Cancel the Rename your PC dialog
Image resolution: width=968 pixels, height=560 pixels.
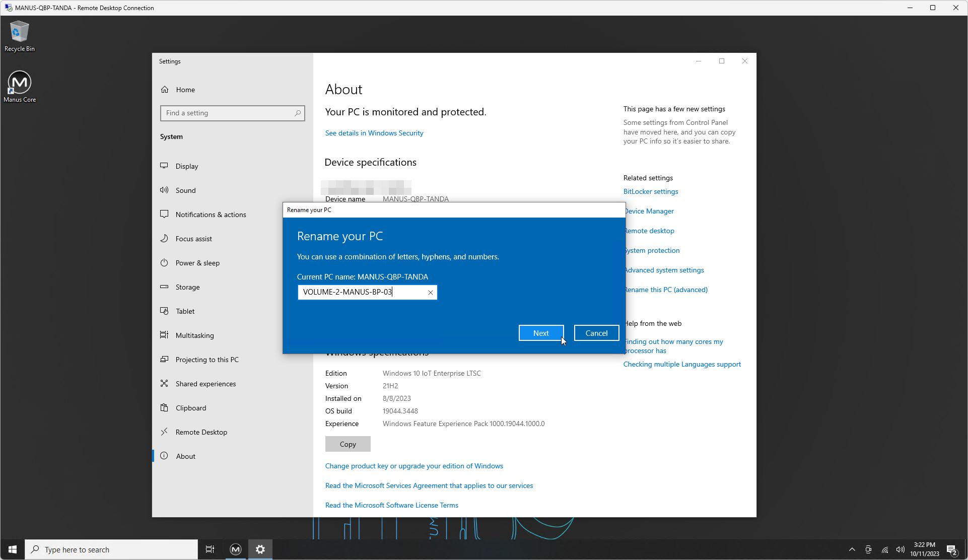point(596,333)
